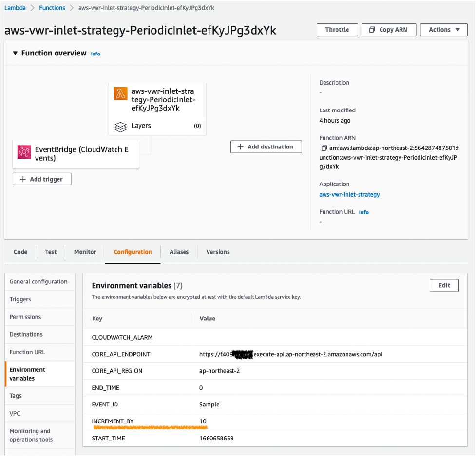Copy the Function ARN via its copy icon
476x457 pixels.
click(324, 148)
